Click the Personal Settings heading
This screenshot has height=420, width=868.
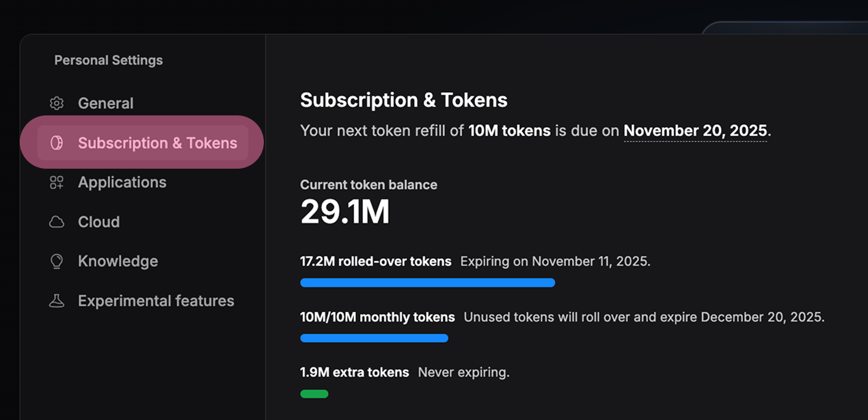[109, 60]
